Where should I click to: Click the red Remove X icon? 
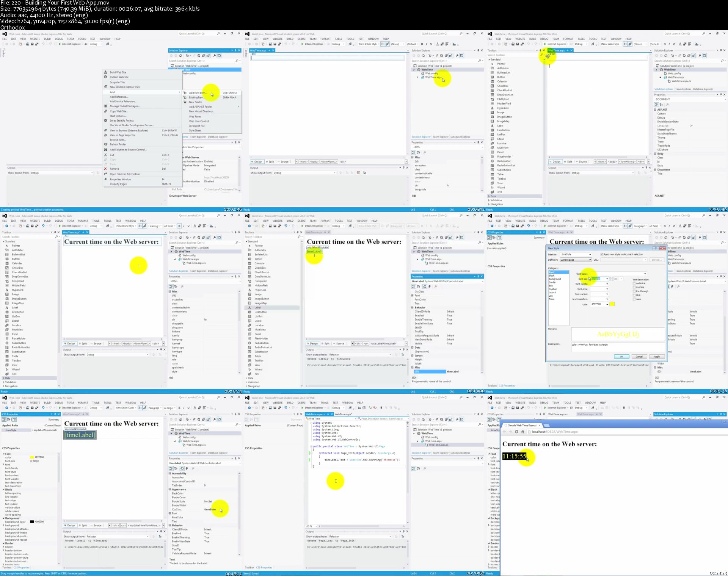click(106, 169)
